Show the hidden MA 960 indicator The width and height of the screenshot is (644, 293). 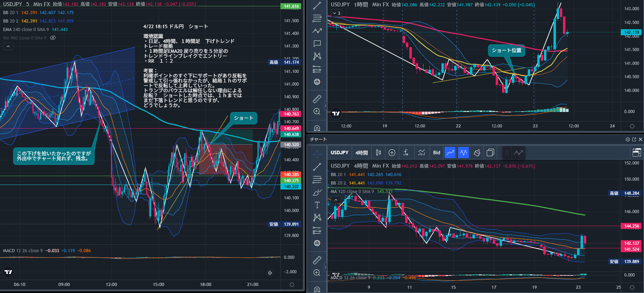(53, 38)
